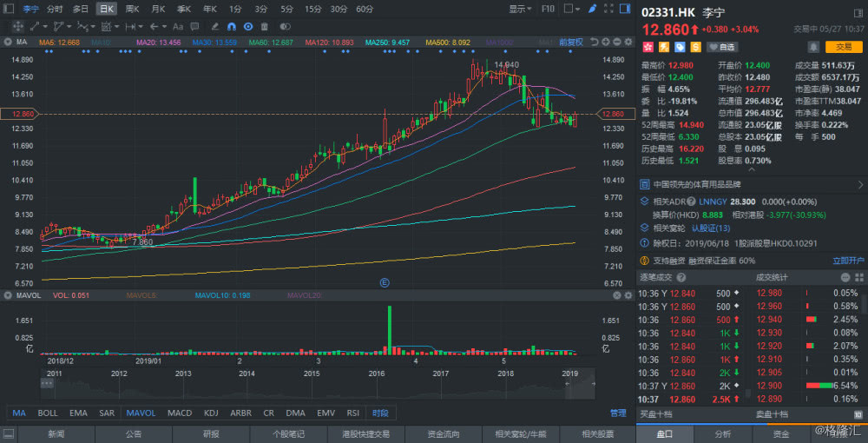
Task: Add a comment bubble annotation
Action: 194,26
